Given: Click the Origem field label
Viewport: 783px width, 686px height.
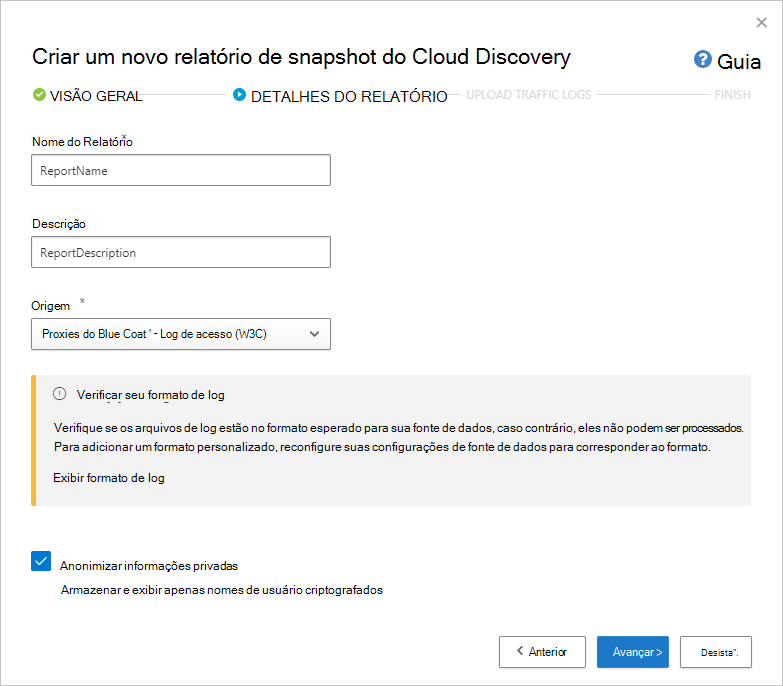Looking at the screenshot, I should tap(50, 306).
